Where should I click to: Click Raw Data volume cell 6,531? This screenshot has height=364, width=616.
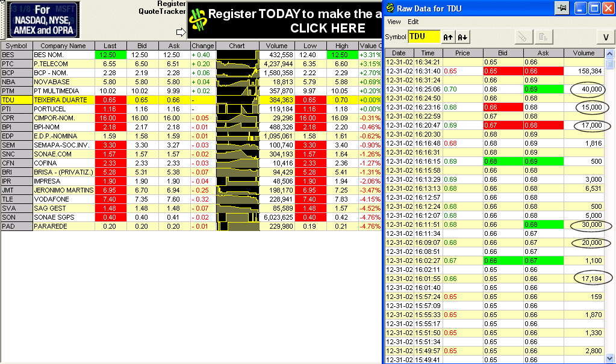(584, 188)
